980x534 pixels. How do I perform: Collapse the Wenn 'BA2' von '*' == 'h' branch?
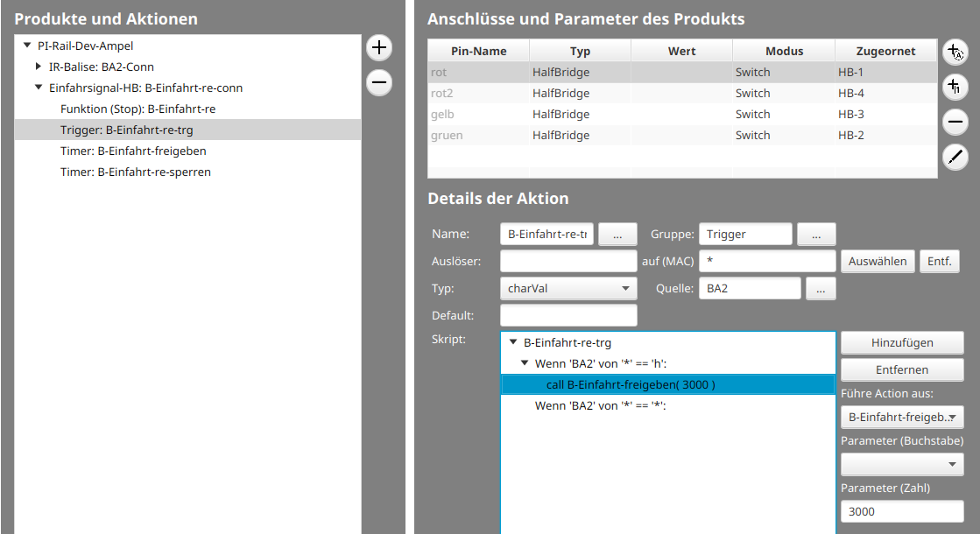pos(524,362)
